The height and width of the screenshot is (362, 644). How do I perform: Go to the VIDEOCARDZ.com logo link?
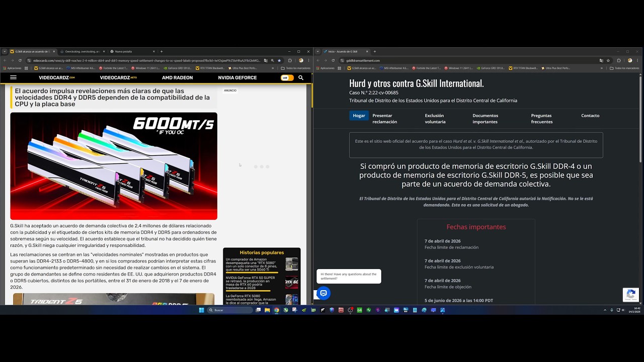[57, 78]
